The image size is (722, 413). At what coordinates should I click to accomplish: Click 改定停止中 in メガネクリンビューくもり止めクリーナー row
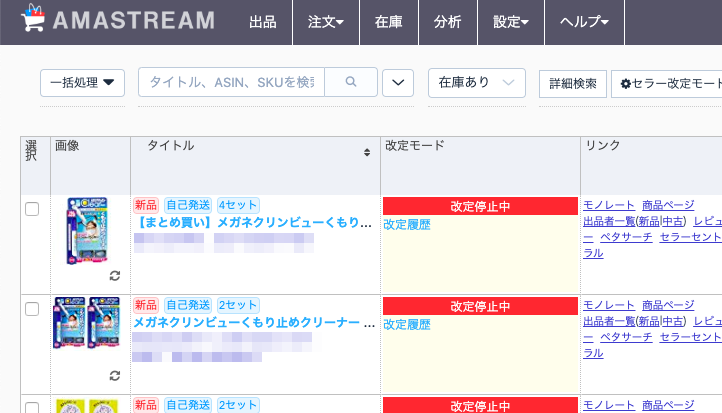pyautogui.click(x=480, y=306)
